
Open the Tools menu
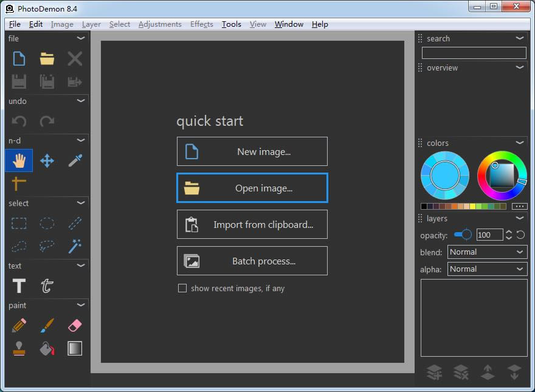point(232,24)
